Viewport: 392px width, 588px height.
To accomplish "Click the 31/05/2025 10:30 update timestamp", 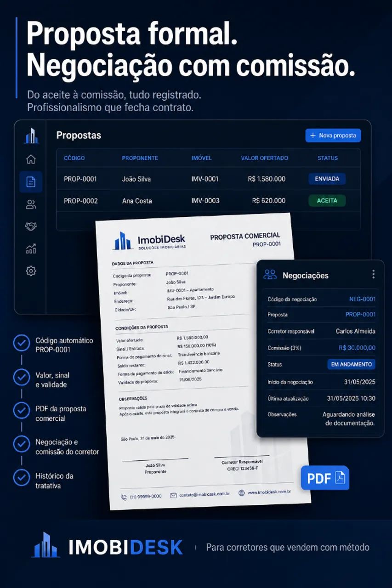I will [x=351, y=398].
